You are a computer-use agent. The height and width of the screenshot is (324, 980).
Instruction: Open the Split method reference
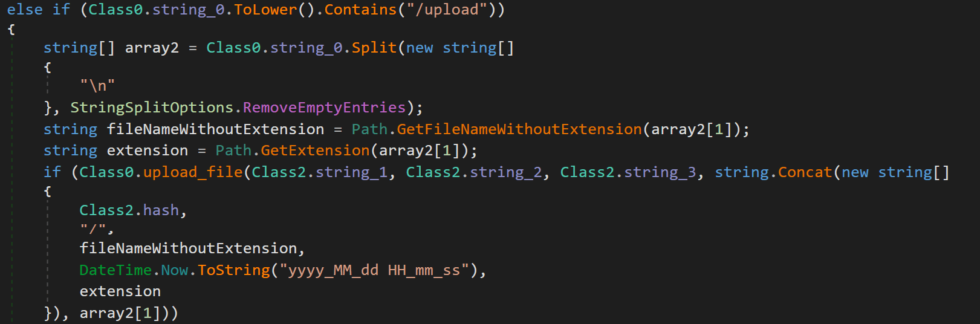pos(374,48)
